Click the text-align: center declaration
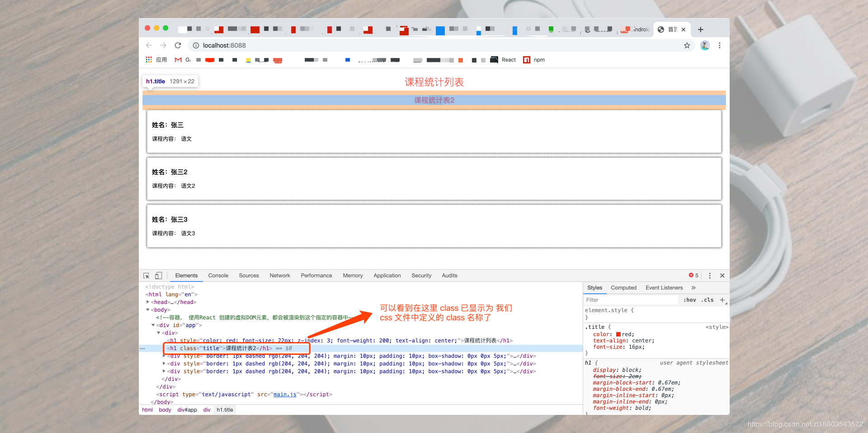 click(x=624, y=341)
